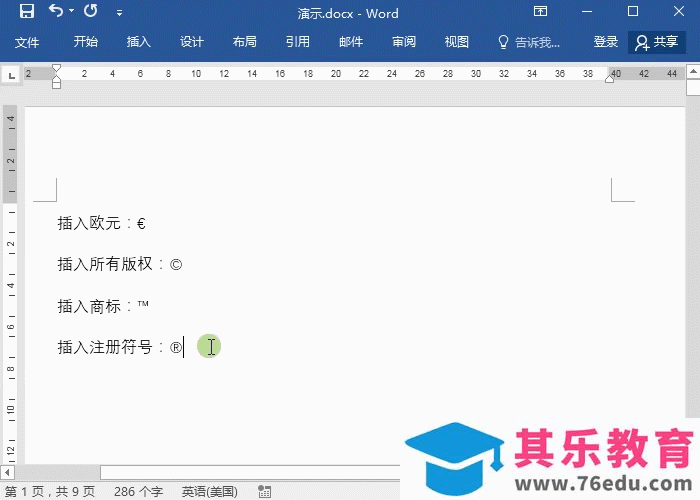
Task: Click the language indicator 英语(美国)
Action: pos(209,492)
